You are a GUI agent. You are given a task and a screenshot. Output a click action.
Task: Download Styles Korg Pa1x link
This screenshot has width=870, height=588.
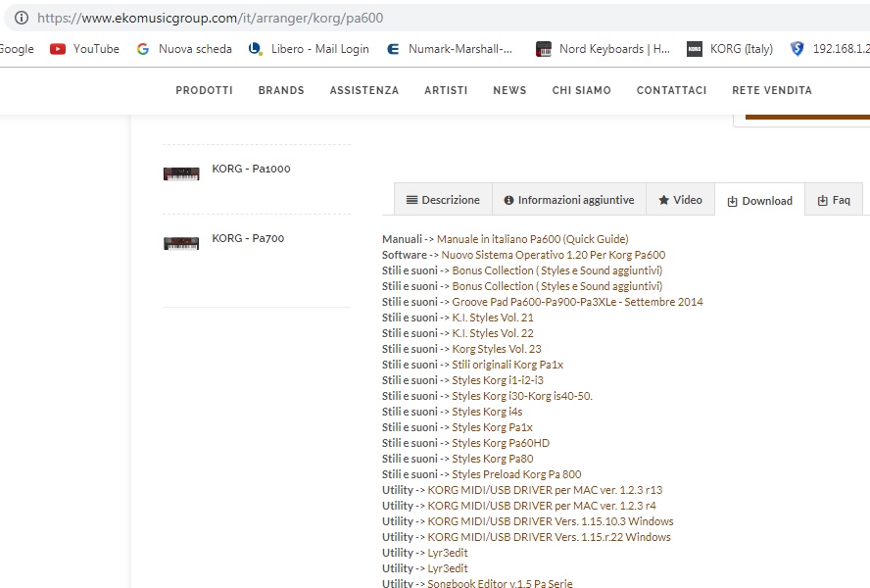point(492,427)
